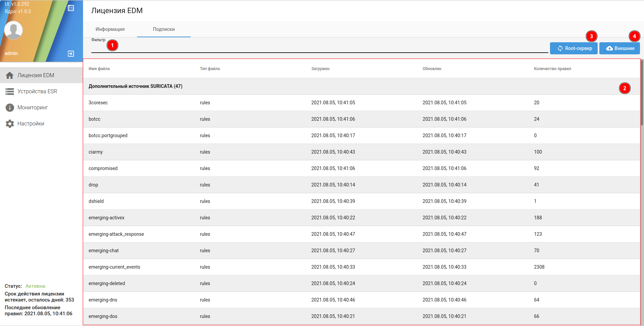Viewport: 644px width, 326px height.
Task: Open Лицензия EDM via its home icon
Action: (10, 75)
